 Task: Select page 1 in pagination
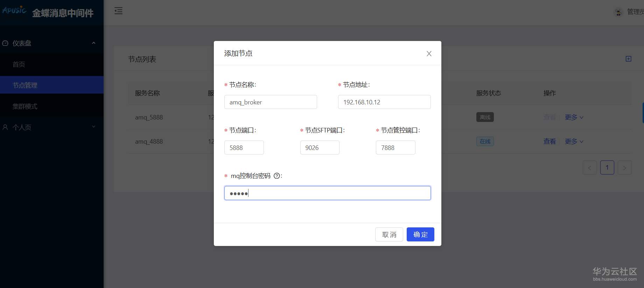[607, 167]
